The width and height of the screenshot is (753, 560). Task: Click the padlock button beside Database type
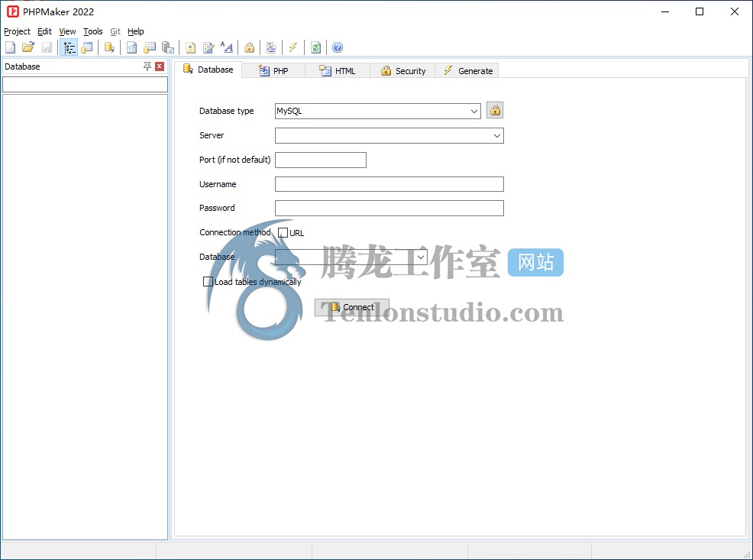click(495, 111)
